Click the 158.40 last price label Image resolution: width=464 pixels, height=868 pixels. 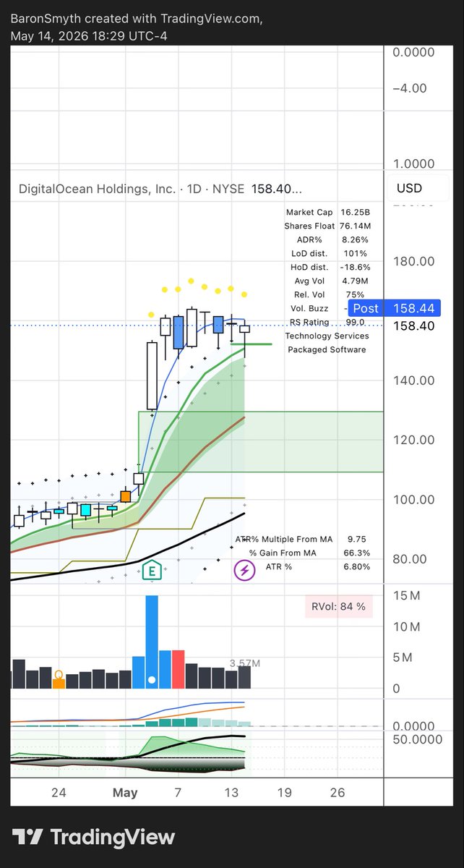[x=413, y=326]
